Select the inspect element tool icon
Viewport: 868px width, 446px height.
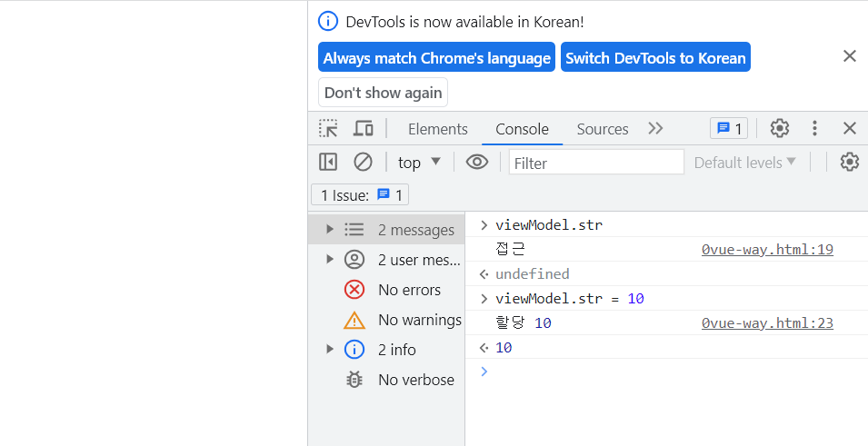pos(328,129)
